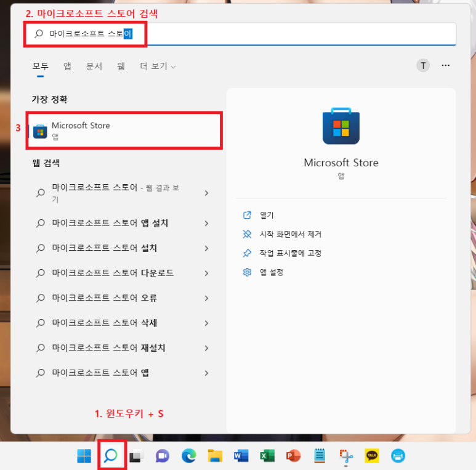Open Task View in taskbar
The height and width of the screenshot is (470, 476).
point(135,456)
